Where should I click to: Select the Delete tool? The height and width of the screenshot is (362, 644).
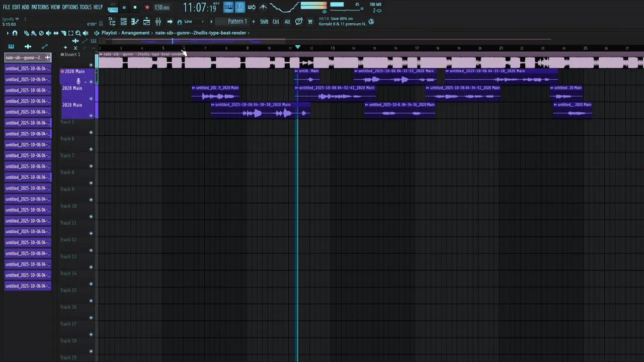pos(41,33)
